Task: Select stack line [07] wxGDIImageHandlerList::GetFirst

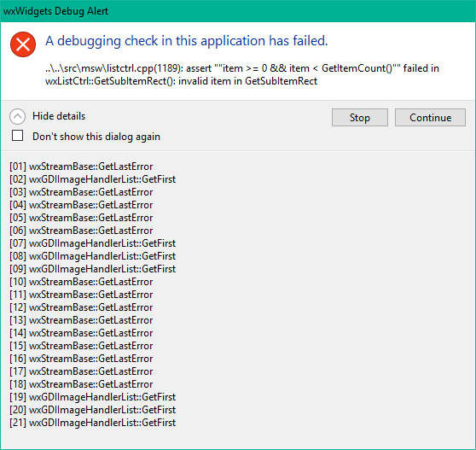Action: point(93,243)
